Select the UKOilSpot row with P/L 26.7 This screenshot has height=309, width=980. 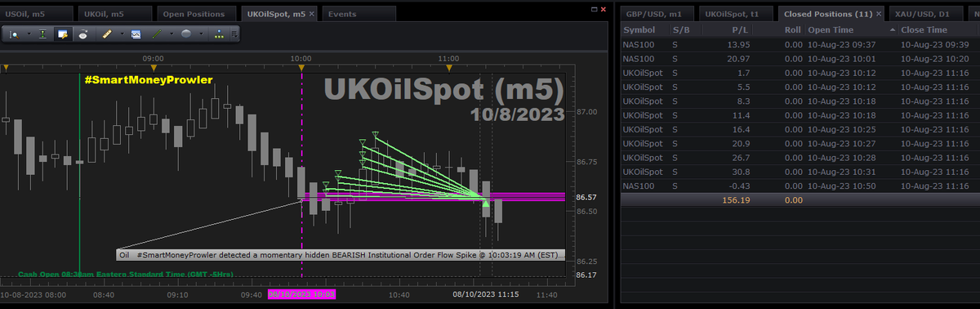(800, 158)
